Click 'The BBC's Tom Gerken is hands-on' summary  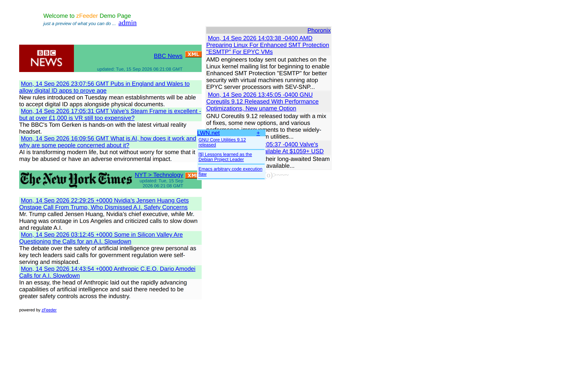[103, 128]
